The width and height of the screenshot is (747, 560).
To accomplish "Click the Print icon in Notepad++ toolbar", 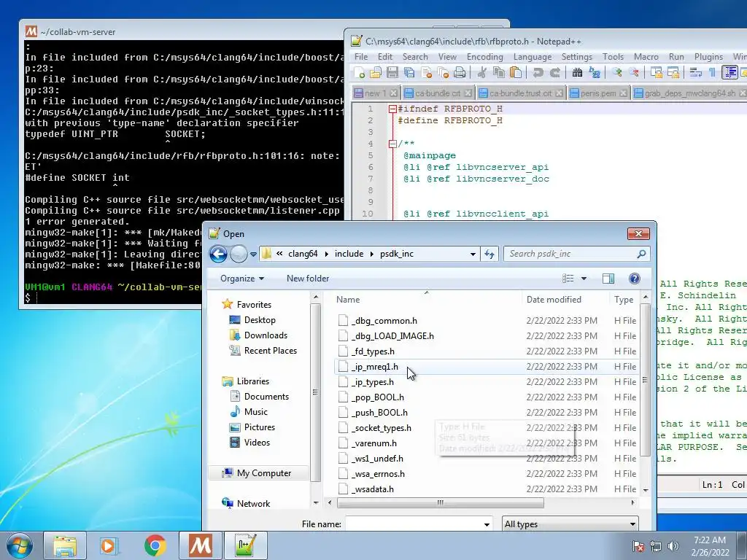I will pyautogui.click(x=460, y=72).
